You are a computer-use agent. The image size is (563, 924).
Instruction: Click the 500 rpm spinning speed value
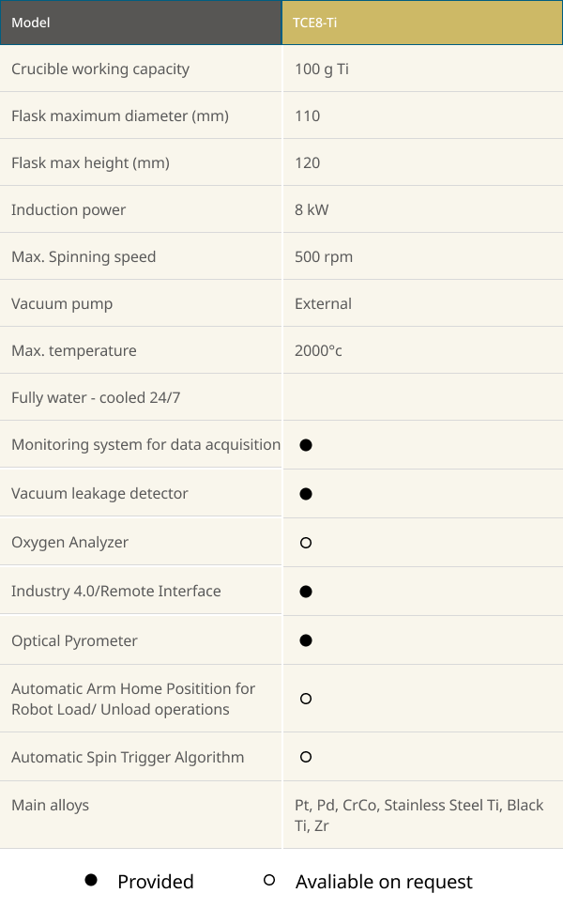(324, 257)
